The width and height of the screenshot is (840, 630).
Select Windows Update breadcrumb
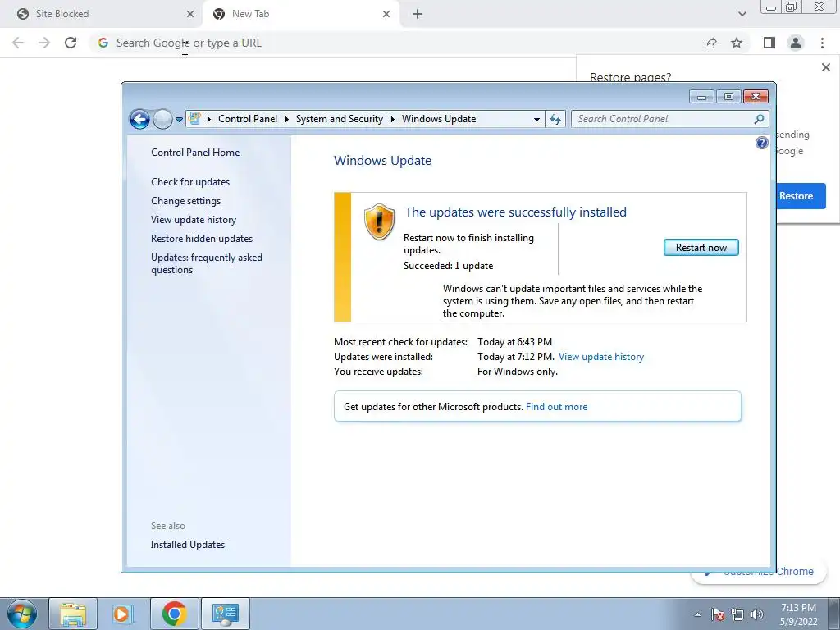pos(439,119)
